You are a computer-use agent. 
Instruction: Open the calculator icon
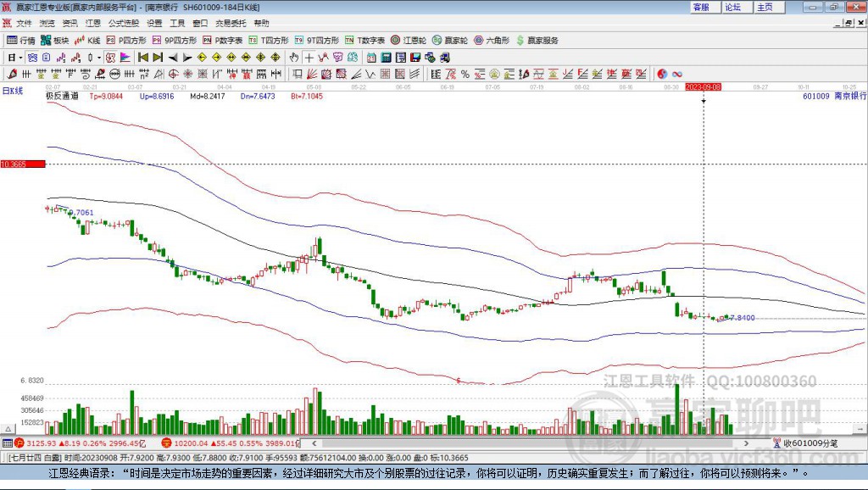[x=386, y=58]
